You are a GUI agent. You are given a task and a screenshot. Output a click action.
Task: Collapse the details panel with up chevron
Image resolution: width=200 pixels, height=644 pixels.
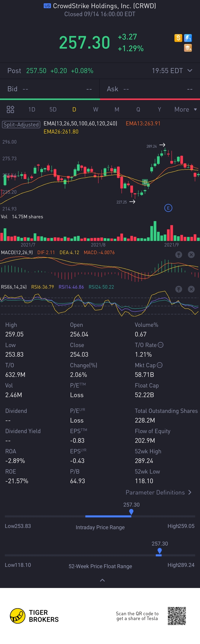click(102, 580)
